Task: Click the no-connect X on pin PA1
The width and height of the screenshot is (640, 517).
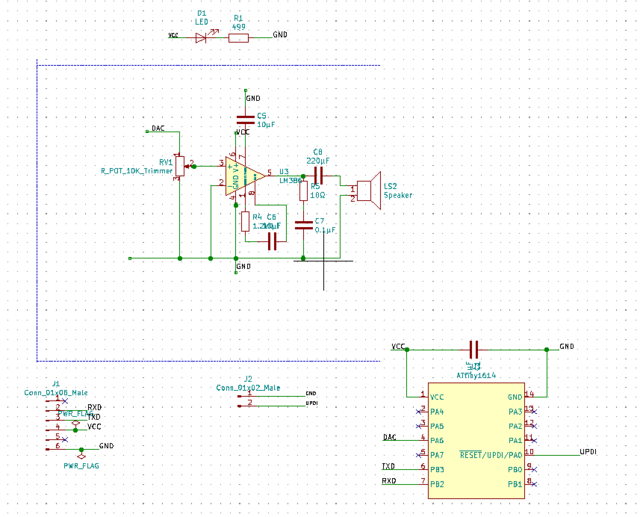Action: click(x=534, y=441)
